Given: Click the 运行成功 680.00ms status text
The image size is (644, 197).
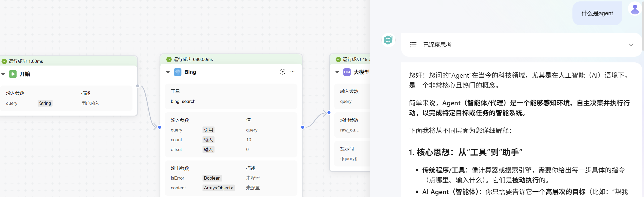Looking at the screenshot, I should coord(193,59).
